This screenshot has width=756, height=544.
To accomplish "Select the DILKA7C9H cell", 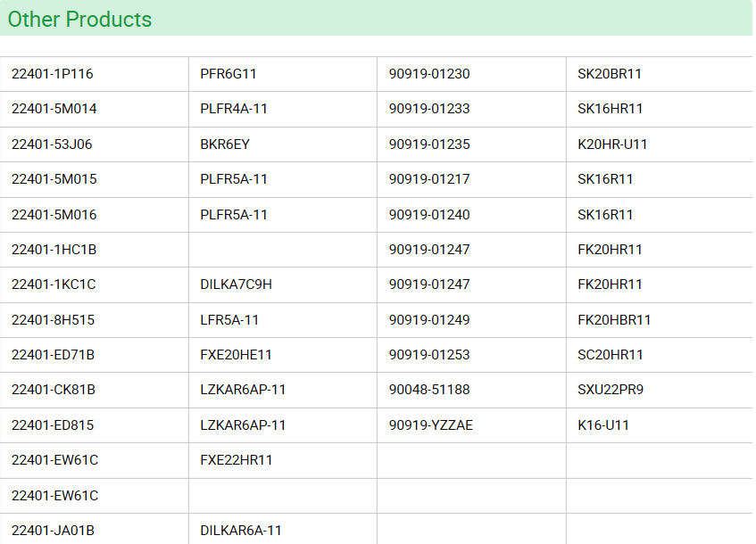I will pyautogui.click(x=236, y=284).
